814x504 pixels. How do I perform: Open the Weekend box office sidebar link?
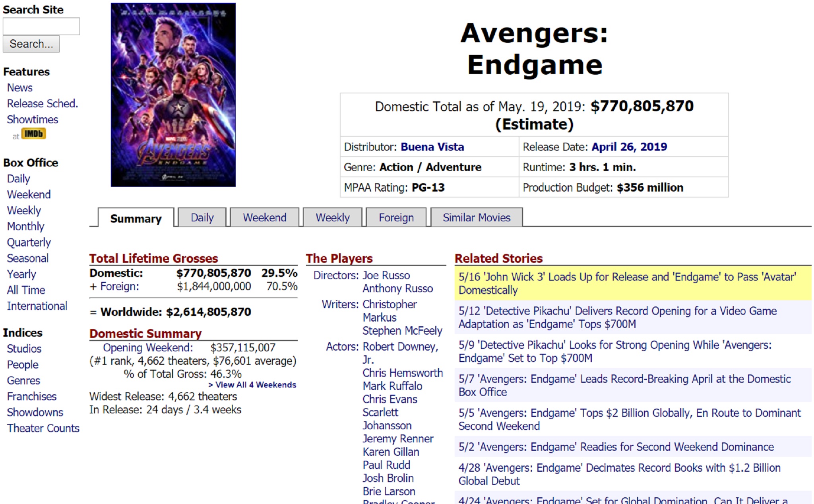click(x=29, y=194)
